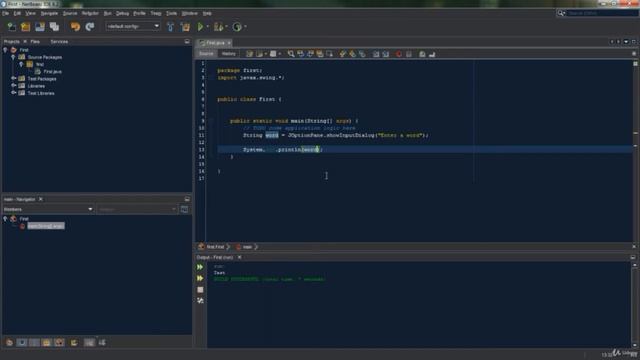Go to previous search occurrence
This screenshot has height=360, width=640.
tap(300, 54)
